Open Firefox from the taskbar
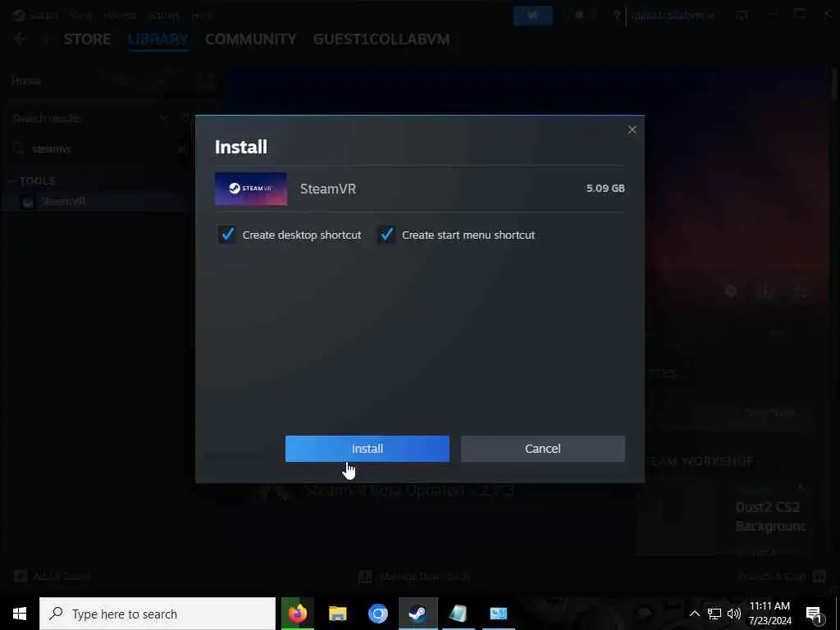Viewport: 840px width, 630px height. [298, 614]
